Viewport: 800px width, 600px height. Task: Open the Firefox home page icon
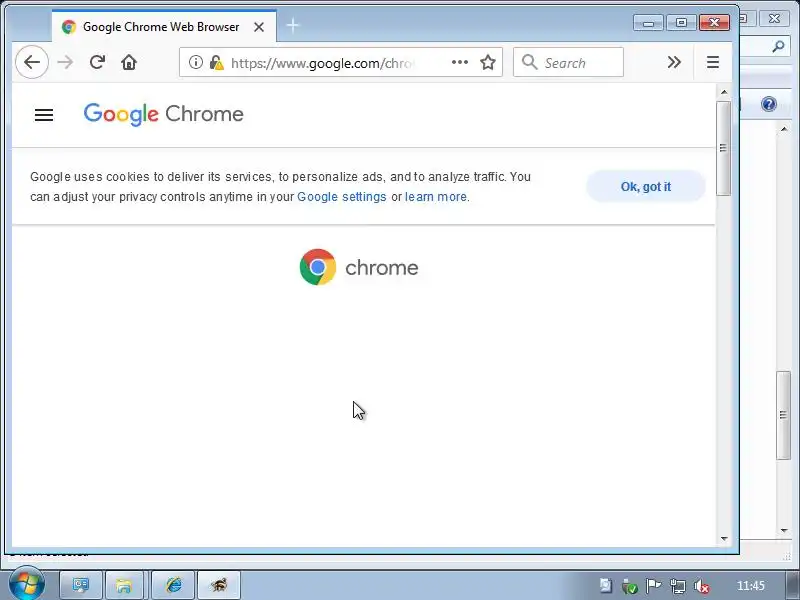[129, 62]
